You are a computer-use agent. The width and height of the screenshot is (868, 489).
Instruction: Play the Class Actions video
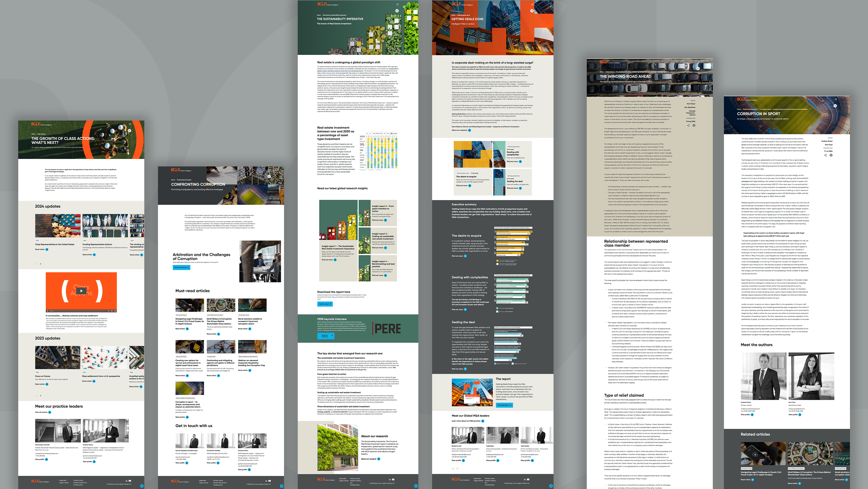(81, 291)
